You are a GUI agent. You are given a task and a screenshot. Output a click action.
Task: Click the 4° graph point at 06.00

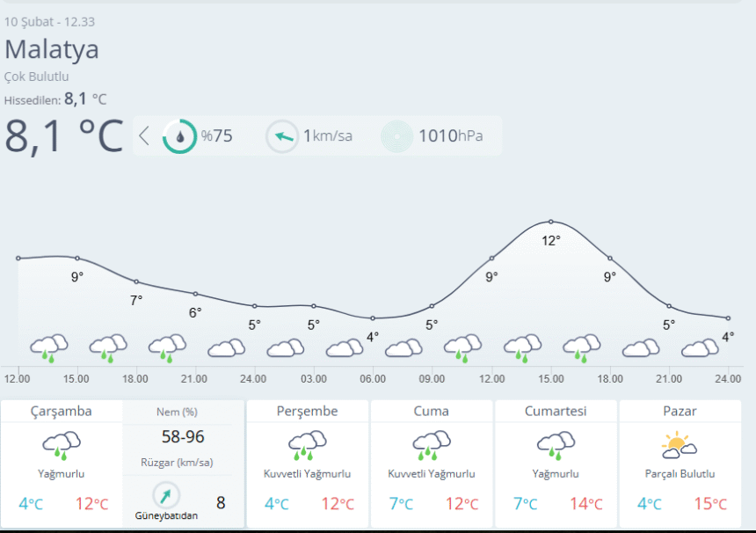(x=373, y=318)
